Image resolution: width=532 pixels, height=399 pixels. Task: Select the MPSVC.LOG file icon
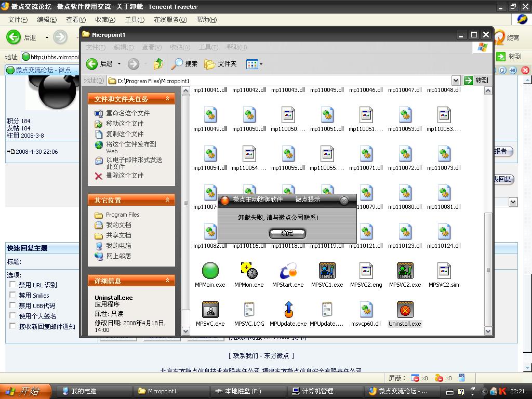coord(249,310)
